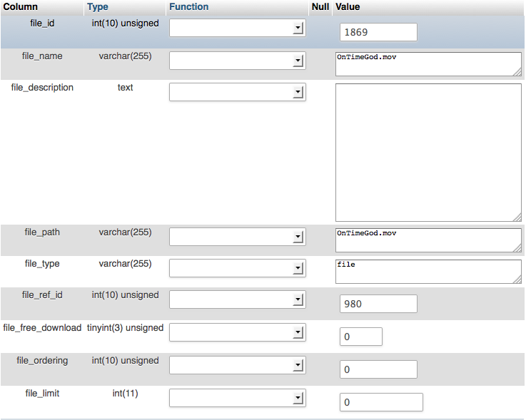Image resolution: width=526 pixels, height=420 pixels.
Task: Select the file_id column name
Action: 42,24
